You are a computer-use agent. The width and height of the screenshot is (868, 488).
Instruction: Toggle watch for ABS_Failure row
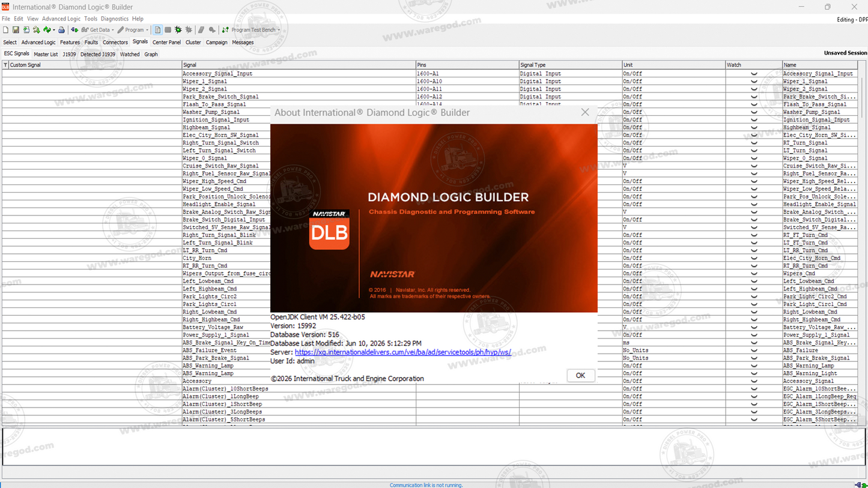[754, 351]
